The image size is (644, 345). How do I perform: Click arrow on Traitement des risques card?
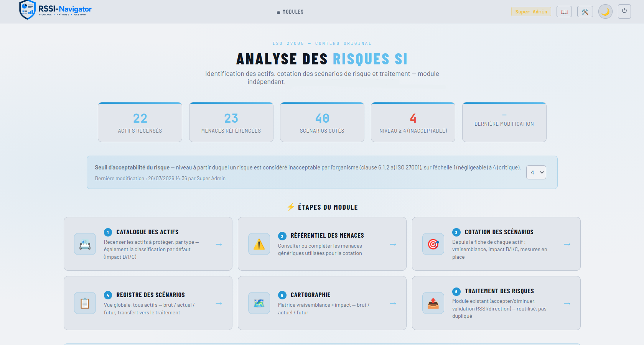point(567,304)
